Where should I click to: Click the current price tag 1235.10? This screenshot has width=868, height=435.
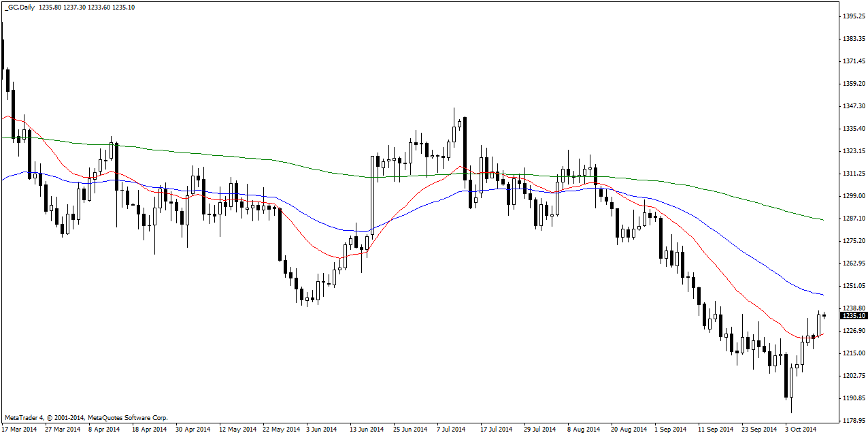pyautogui.click(x=854, y=316)
